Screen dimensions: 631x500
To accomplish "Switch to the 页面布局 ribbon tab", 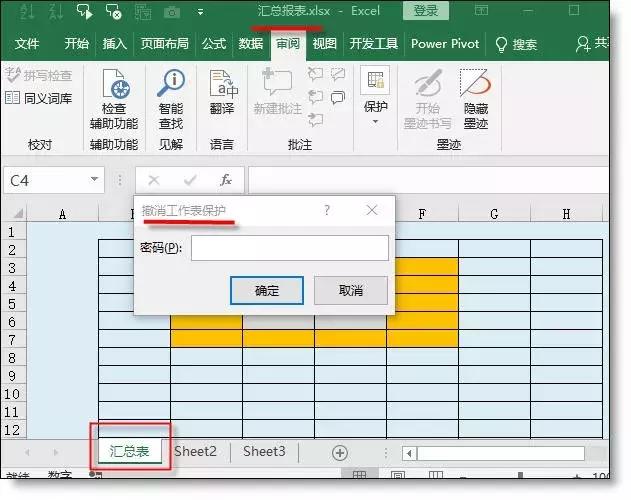I will coord(164,43).
